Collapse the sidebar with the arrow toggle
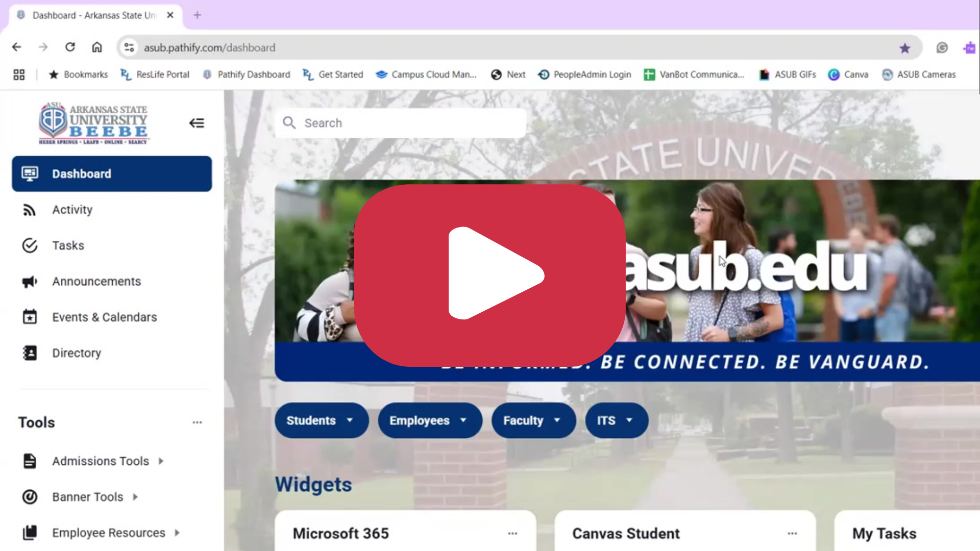 pyautogui.click(x=197, y=123)
